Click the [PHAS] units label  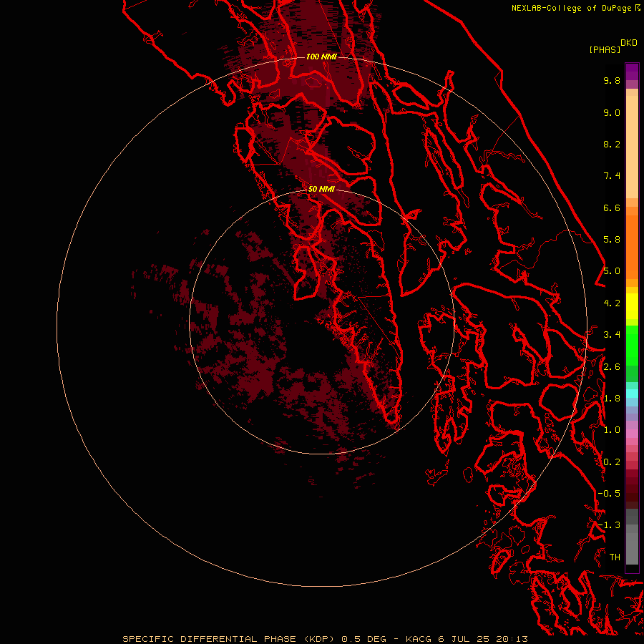click(x=605, y=49)
